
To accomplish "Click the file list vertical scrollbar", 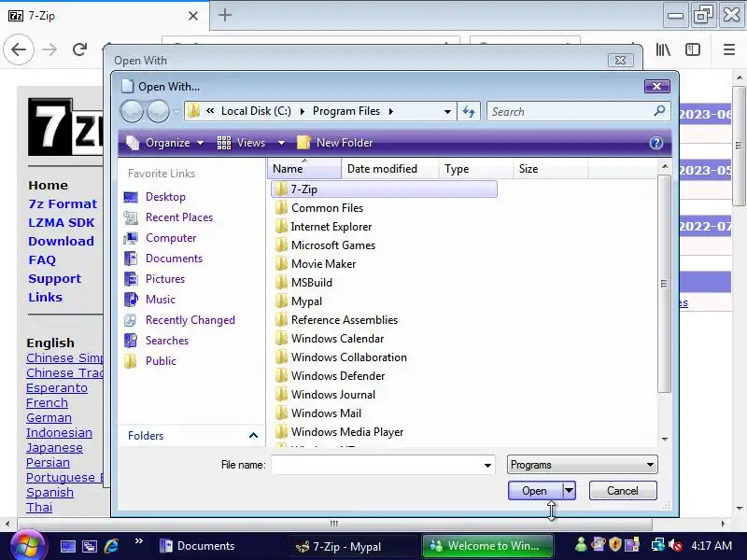I will tap(664, 284).
